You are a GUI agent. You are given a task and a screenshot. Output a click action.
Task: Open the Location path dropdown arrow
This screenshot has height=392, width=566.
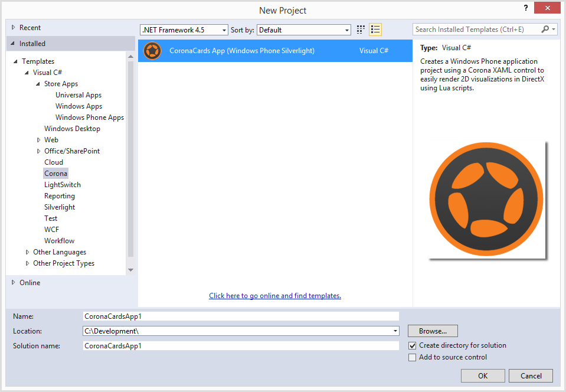[395, 331]
